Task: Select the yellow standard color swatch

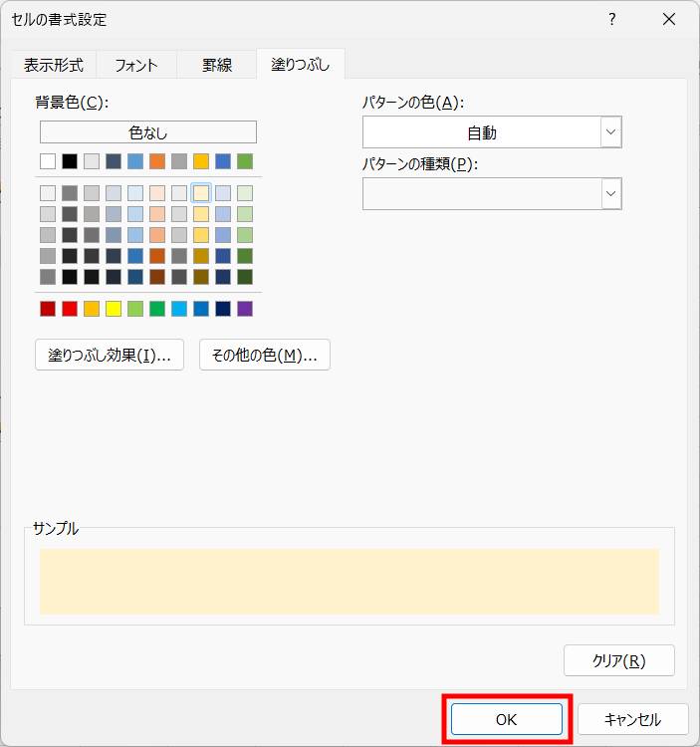Action: (114, 309)
